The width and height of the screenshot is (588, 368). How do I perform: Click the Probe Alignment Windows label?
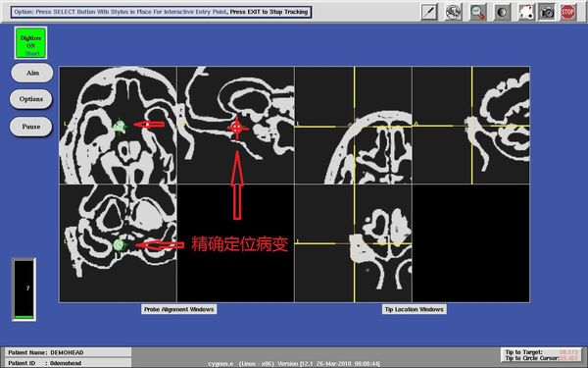tap(179, 309)
